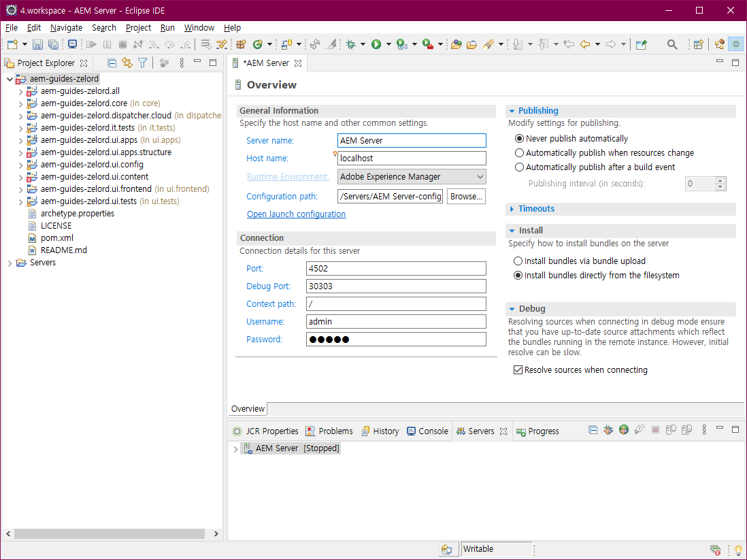Open the Project Explorer filter icon
This screenshot has height=560, width=747.
tap(142, 63)
